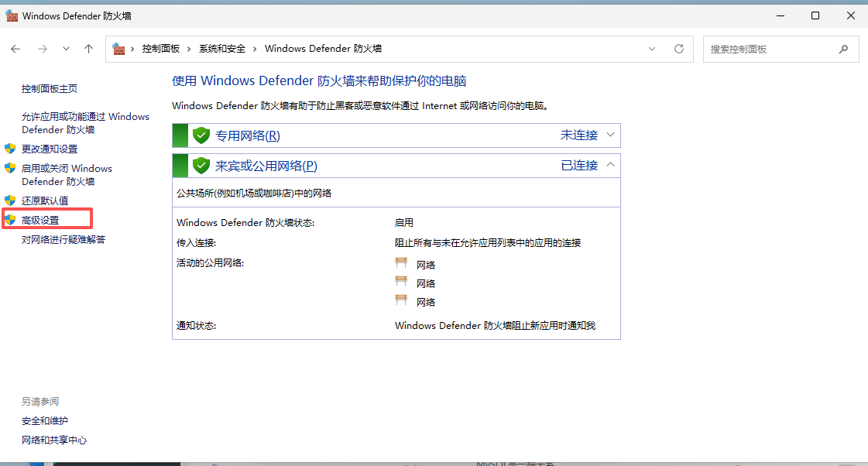Minimize the Windows Defender 防火墙 window
Viewport: 868px width, 466px height.
point(781,15)
